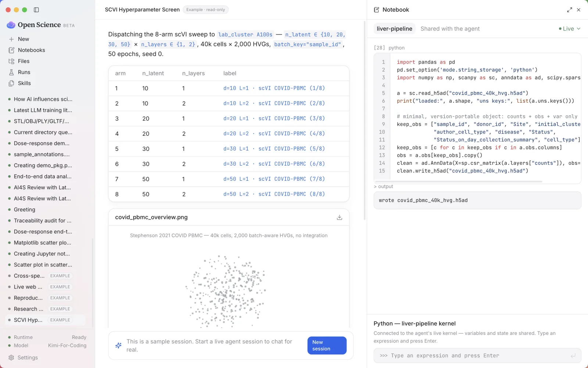Open the d=20 L=1 scVI run link
Screen dimensions: 588x368
point(274,118)
